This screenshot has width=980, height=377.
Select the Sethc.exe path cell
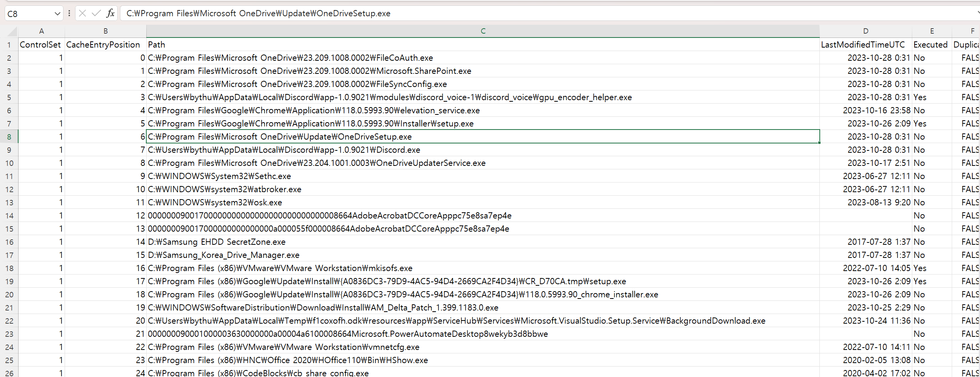[x=483, y=176]
